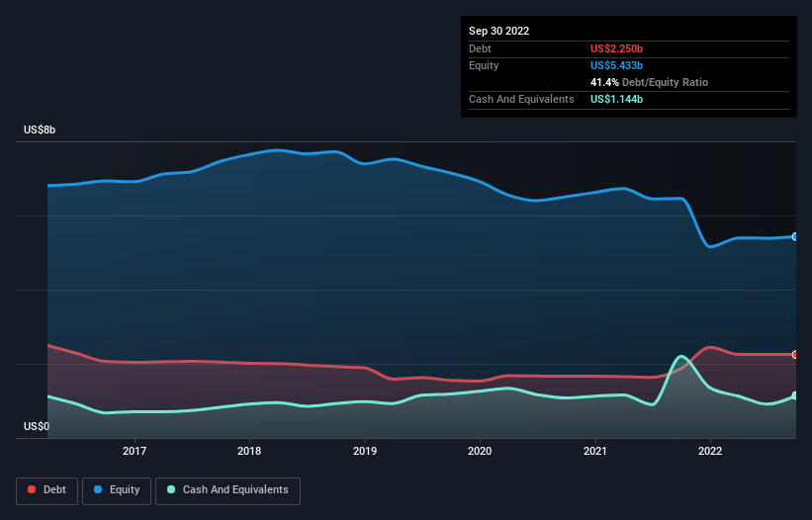Screen dimensions: 812x520
Task: Toggle the Equity series legend button
Action: point(117,490)
